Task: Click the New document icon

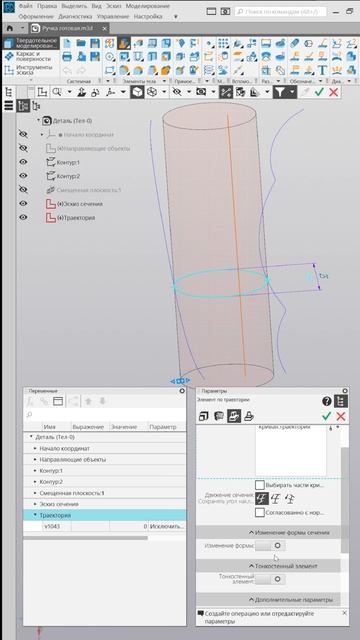Action: click(67, 43)
